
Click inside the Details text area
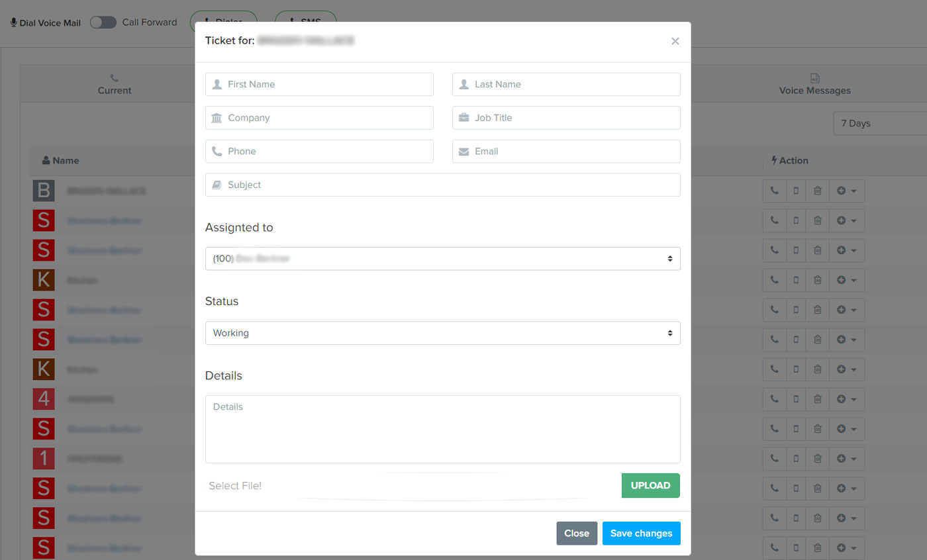(442, 429)
